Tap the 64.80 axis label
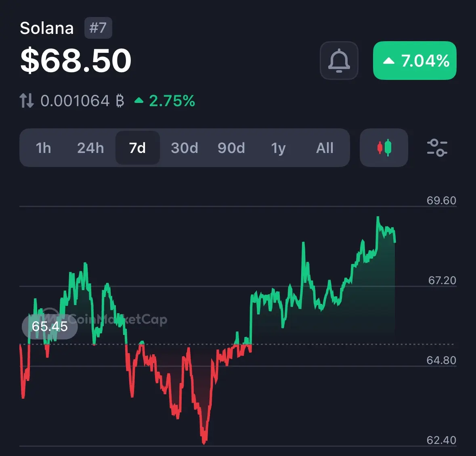This screenshot has width=476, height=456. 441,360
